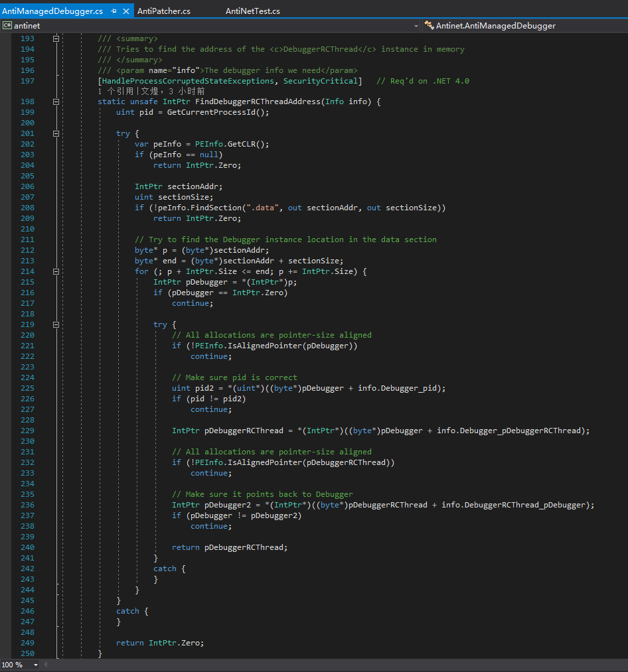
Task: Click the C# project icon beside antinet
Action: tap(7, 26)
